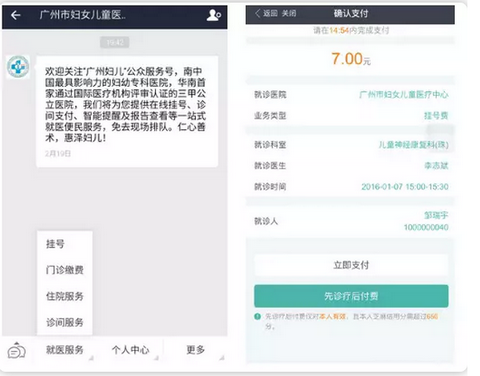
Task: Tap 关闭 on the payment page header
Action: (289, 14)
